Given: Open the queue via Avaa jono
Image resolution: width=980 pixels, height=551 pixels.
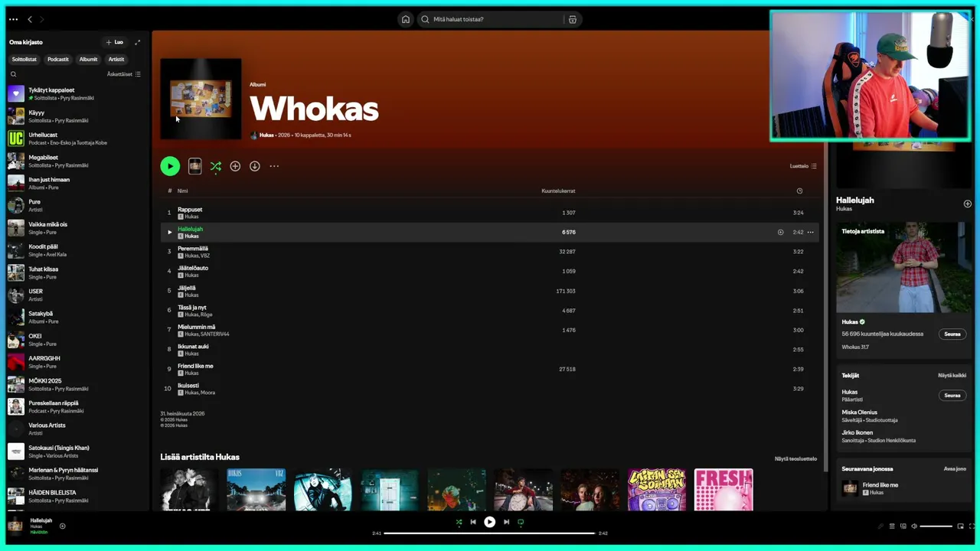Looking at the screenshot, I should pyautogui.click(x=955, y=468).
